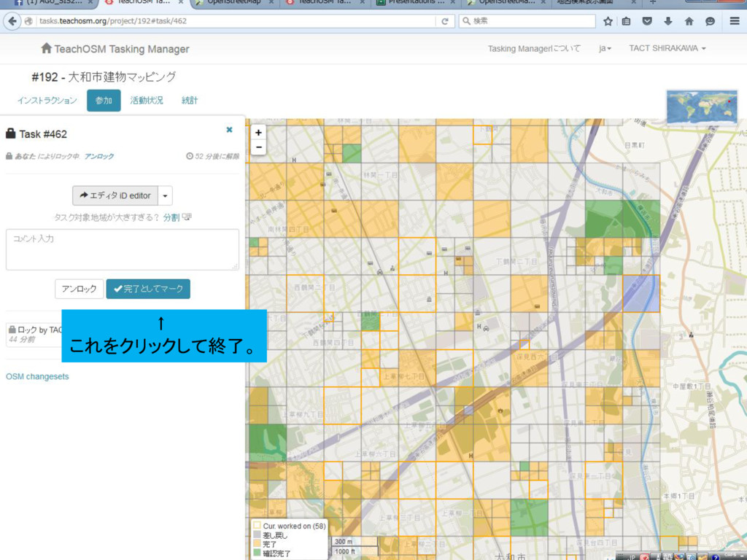Open browser downloads arrow icon
Viewport: 747px width, 560px height.
pos(668,21)
